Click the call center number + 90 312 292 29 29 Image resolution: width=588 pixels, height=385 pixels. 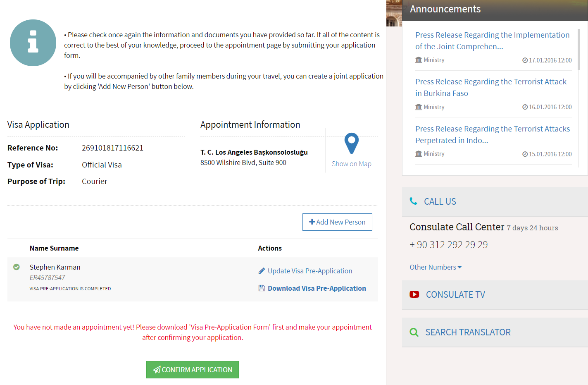click(x=449, y=245)
